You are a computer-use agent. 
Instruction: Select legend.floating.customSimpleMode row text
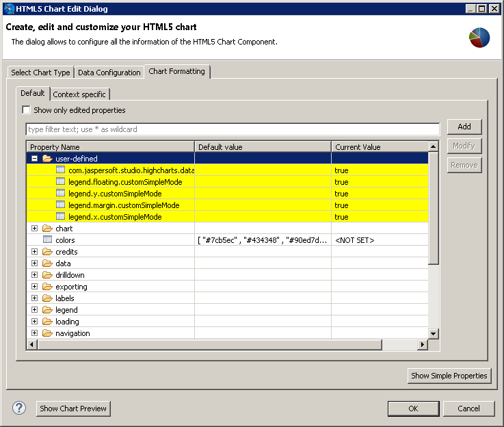125,182
